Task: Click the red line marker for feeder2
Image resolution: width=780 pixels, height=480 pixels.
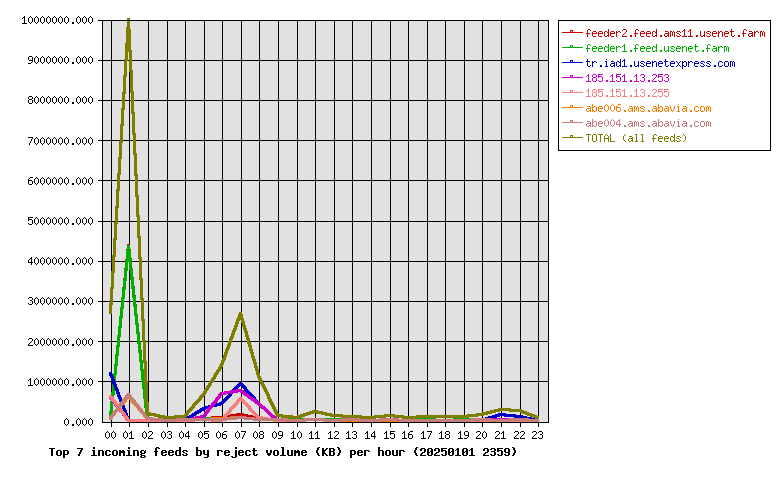Action: click(x=572, y=32)
